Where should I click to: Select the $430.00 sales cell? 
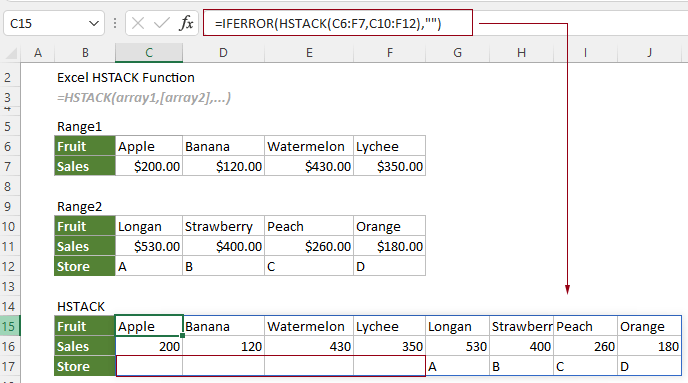point(309,166)
